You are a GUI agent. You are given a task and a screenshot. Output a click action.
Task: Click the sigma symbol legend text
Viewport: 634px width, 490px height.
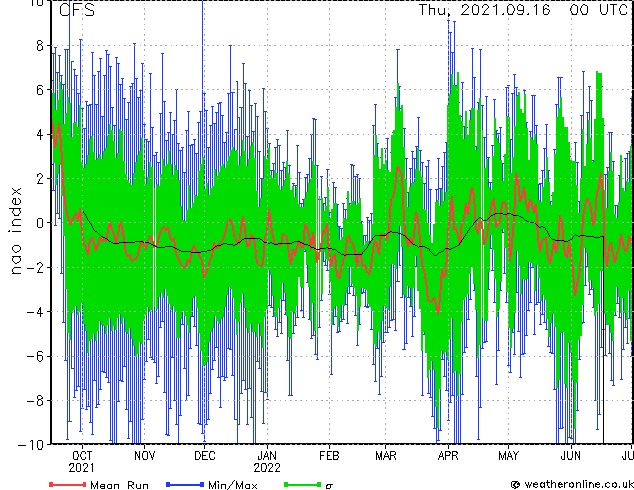point(329,486)
